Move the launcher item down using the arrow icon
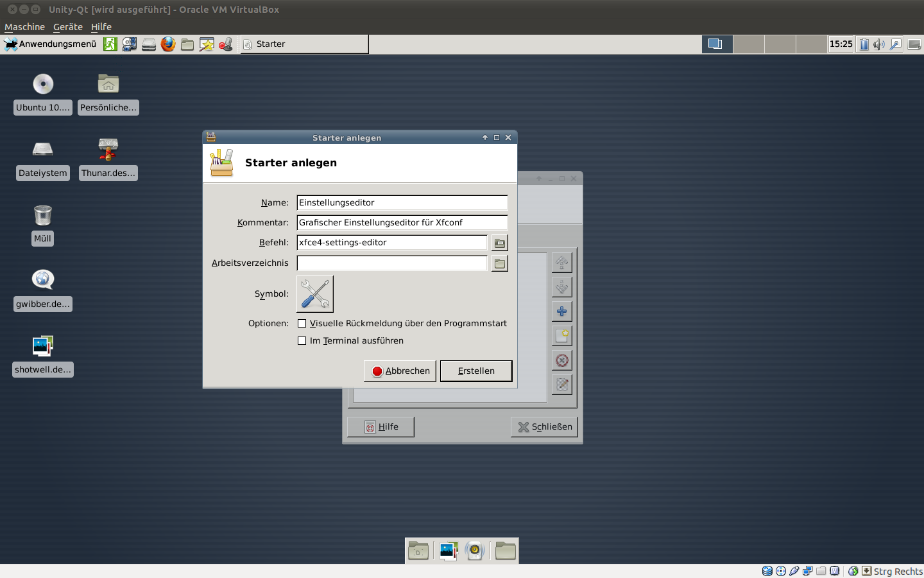Image resolution: width=924 pixels, height=578 pixels. tap(561, 287)
